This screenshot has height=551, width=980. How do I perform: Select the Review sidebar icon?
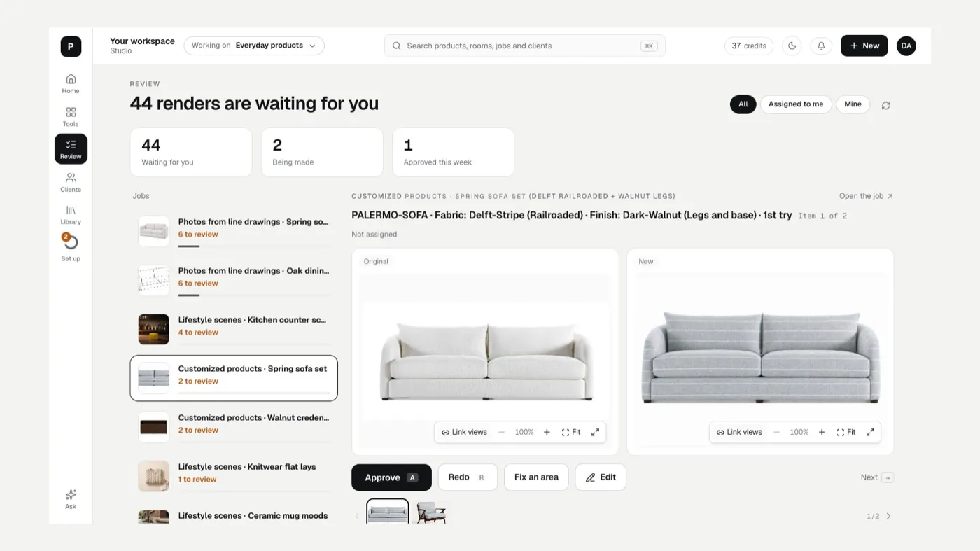tap(71, 149)
